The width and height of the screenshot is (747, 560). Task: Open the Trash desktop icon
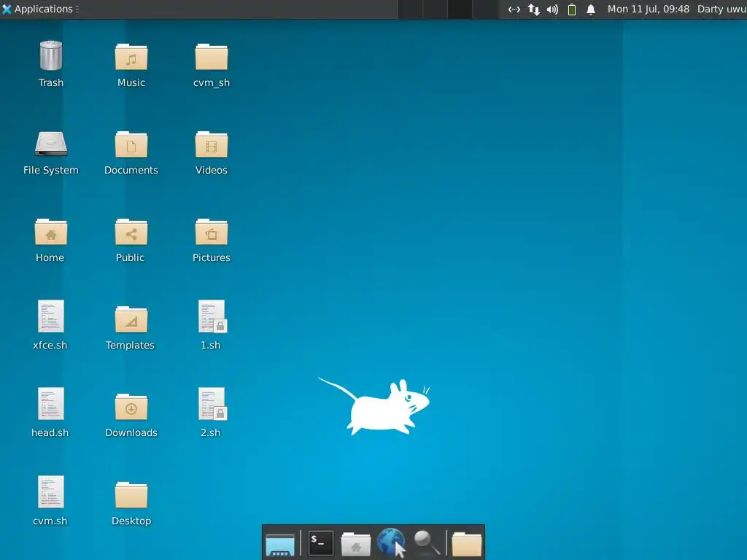51,55
